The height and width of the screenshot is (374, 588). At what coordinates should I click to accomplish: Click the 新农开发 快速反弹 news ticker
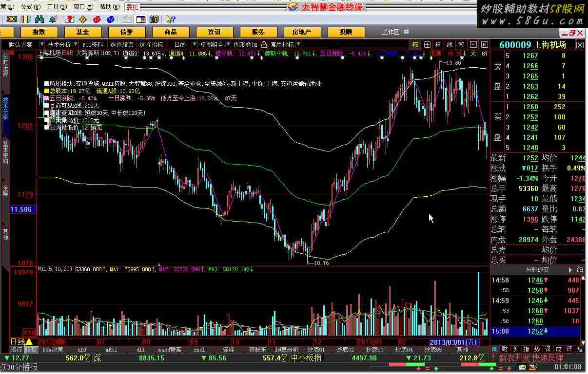[530, 357]
